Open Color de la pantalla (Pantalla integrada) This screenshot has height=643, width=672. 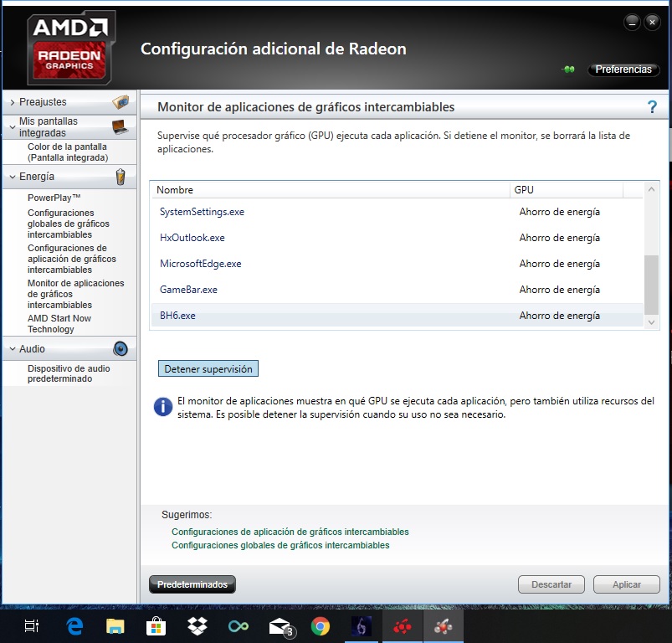click(68, 152)
